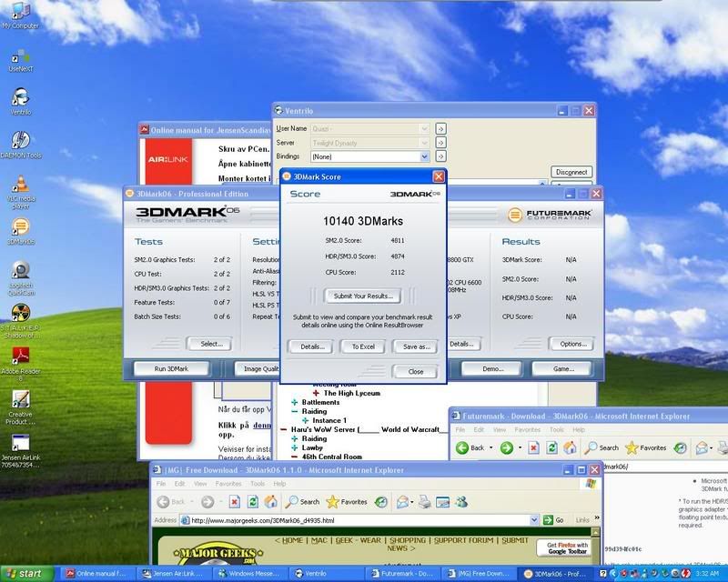The height and width of the screenshot is (582, 728).
Task: Click Home icon in Futuremark IE window
Action: 570,448
